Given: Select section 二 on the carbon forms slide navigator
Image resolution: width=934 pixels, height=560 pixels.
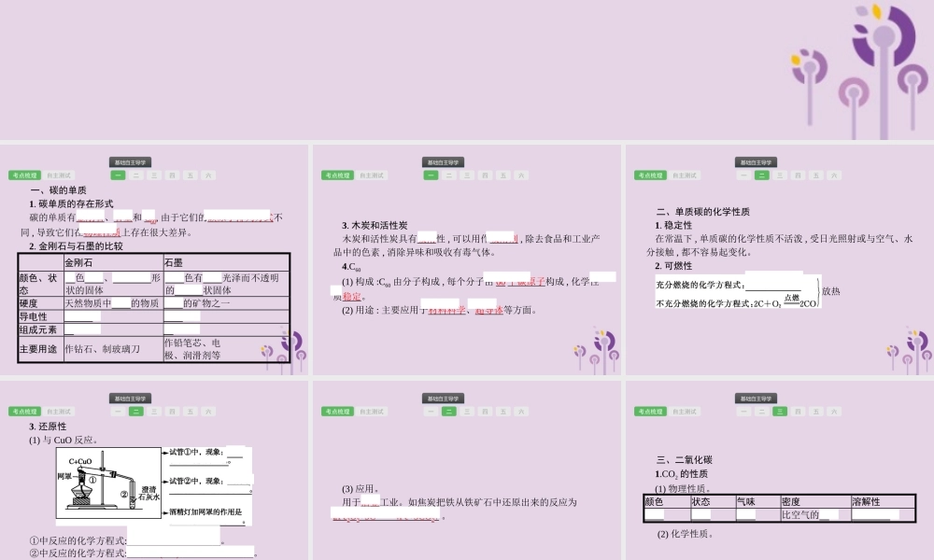Looking at the screenshot, I should pos(135,175).
